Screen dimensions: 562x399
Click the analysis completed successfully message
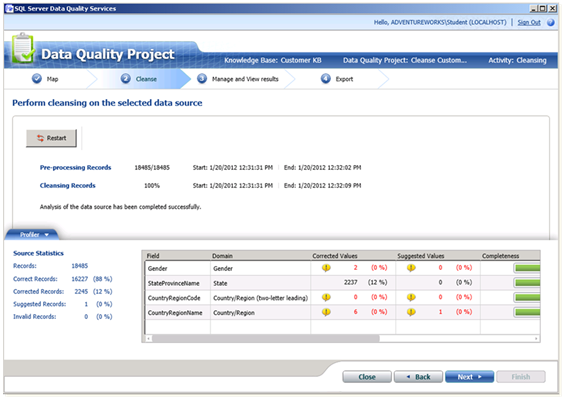point(120,206)
